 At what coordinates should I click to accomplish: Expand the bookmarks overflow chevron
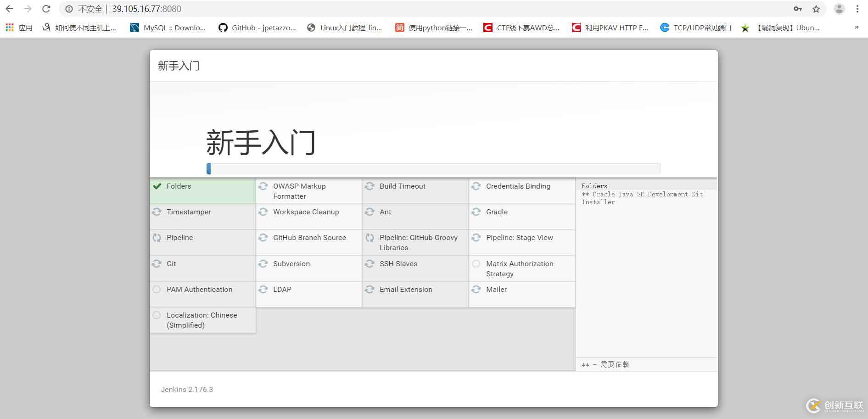(857, 28)
